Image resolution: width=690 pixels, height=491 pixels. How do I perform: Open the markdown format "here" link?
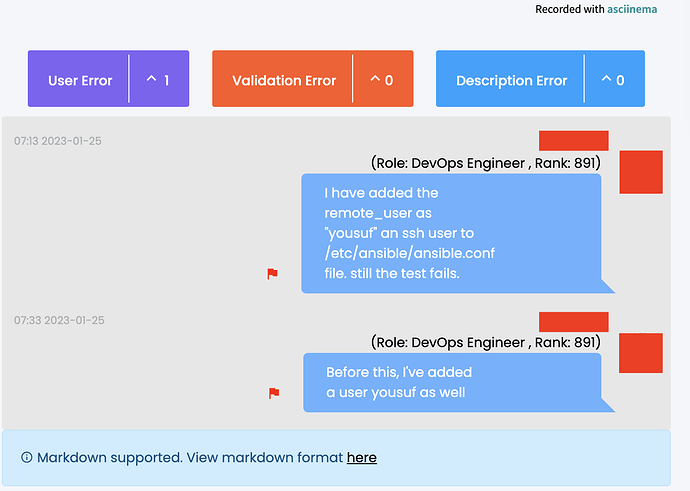[x=362, y=458]
